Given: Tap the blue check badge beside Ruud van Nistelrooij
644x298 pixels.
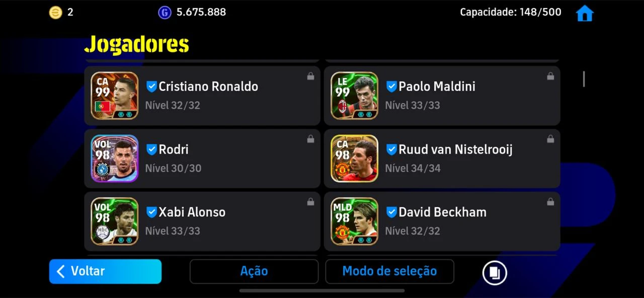Looking at the screenshot, I should (391, 149).
